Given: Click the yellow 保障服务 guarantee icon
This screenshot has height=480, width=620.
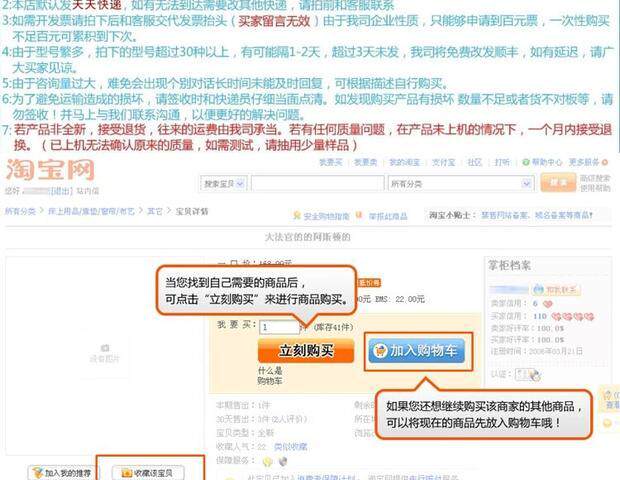Looking at the screenshot, I should 268,461.
